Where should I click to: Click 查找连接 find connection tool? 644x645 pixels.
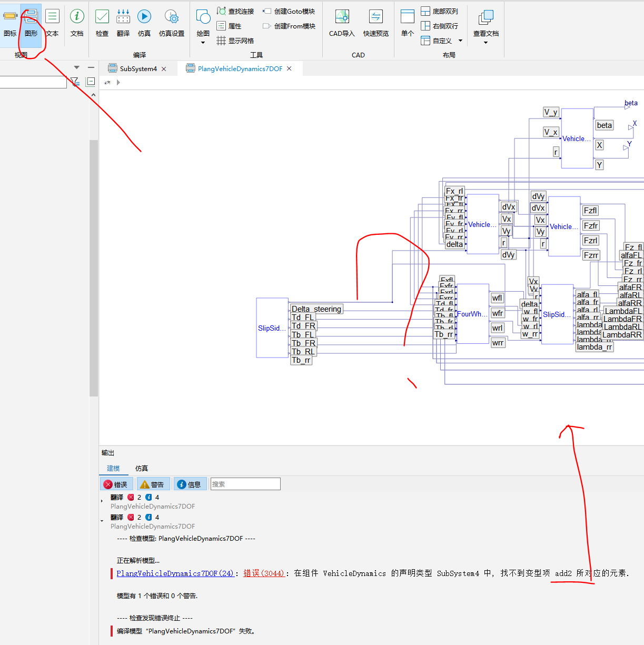point(235,11)
